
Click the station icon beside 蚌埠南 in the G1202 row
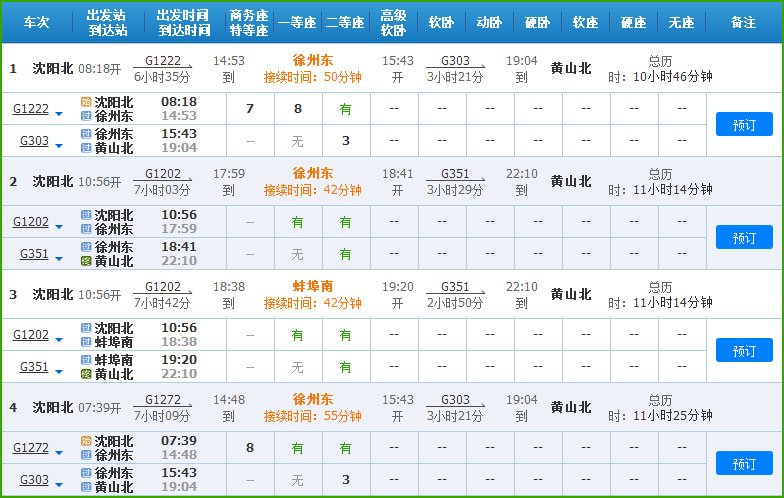86,342
